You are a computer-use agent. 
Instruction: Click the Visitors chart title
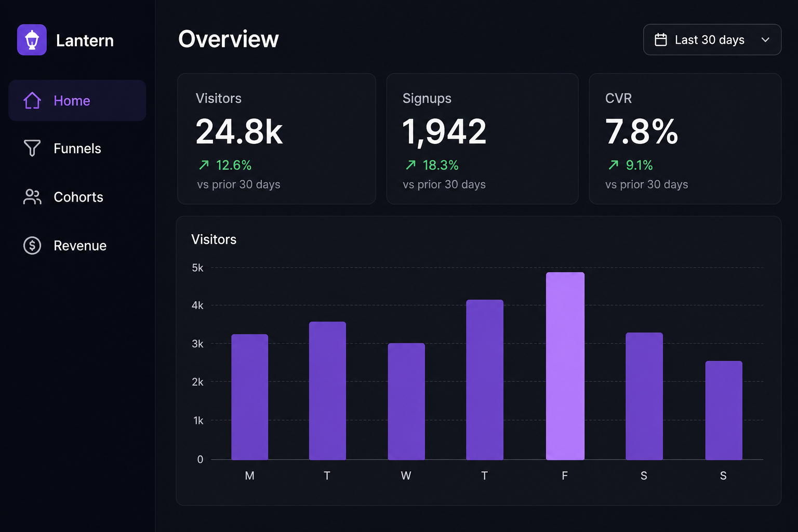[214, 239]
